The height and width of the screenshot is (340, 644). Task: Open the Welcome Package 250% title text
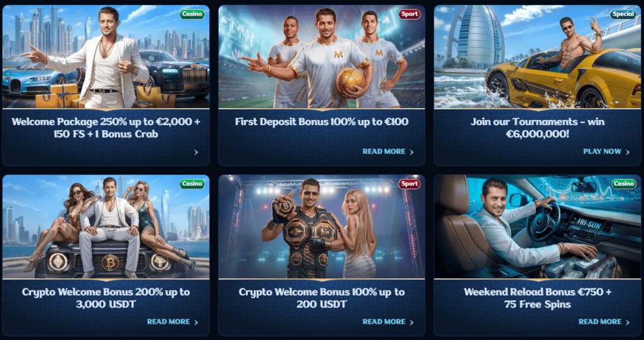[106, 128]
